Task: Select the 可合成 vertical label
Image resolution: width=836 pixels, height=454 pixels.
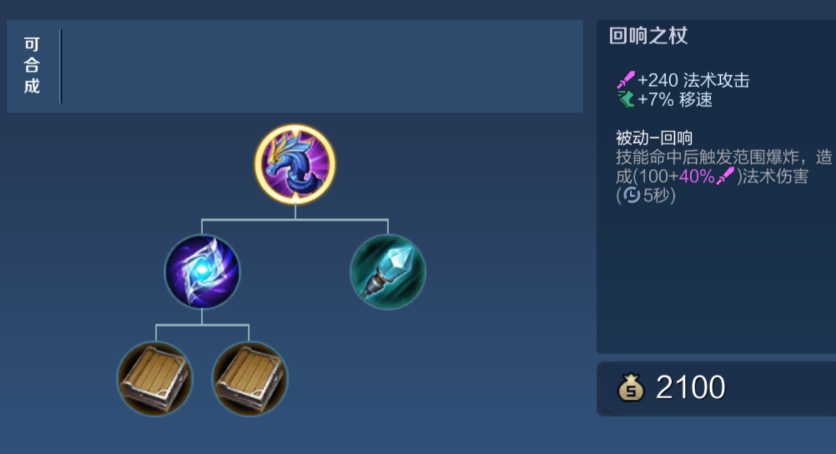Action: pos(31,65)
